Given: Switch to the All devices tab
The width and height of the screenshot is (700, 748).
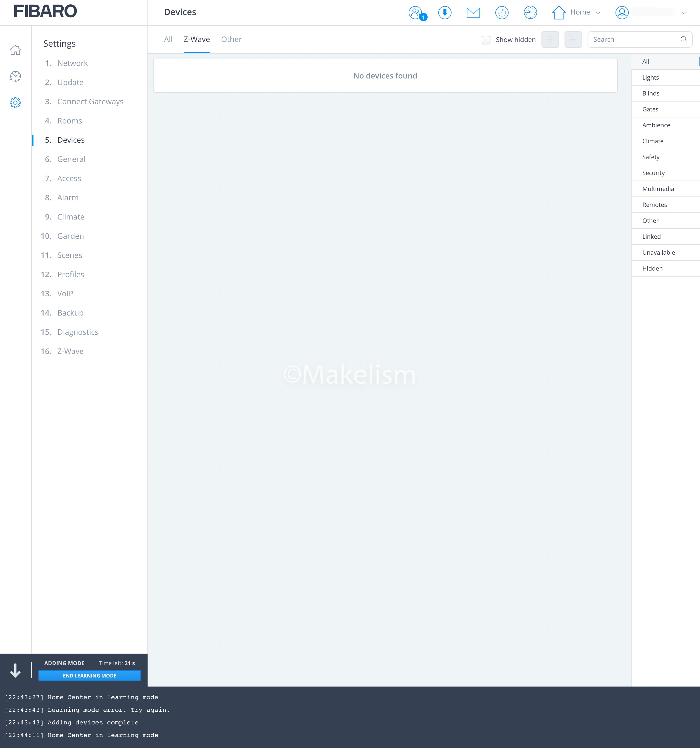Looking at the screenshot, I should pyautogui.click(x=168, y=40).
